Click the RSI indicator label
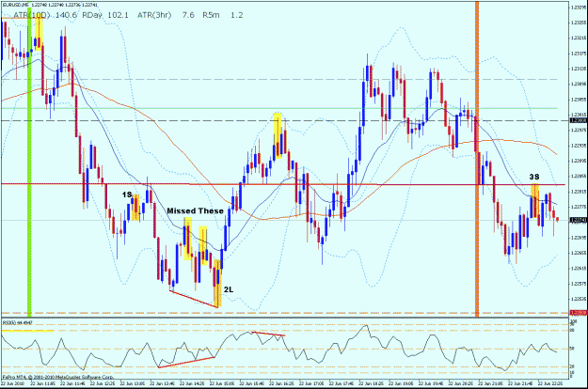This screenshot has height=389, width=588. tap(17, 322)
